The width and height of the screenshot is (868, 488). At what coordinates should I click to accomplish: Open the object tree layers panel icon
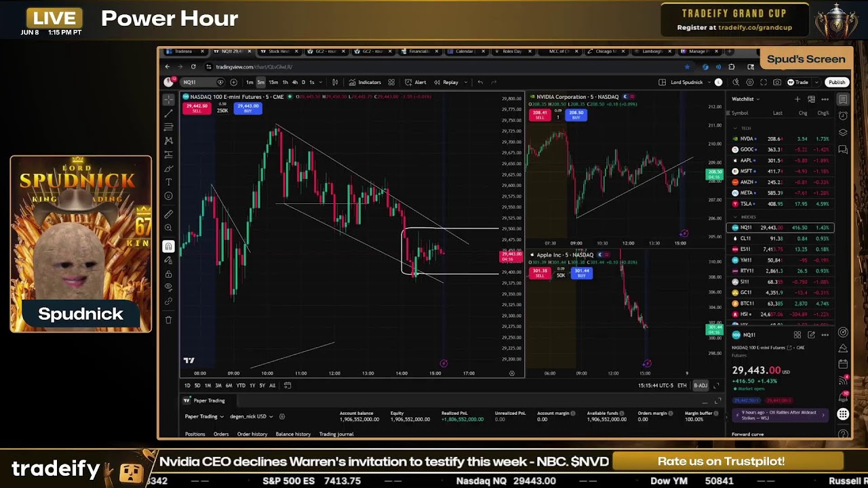tap(843, 132)
